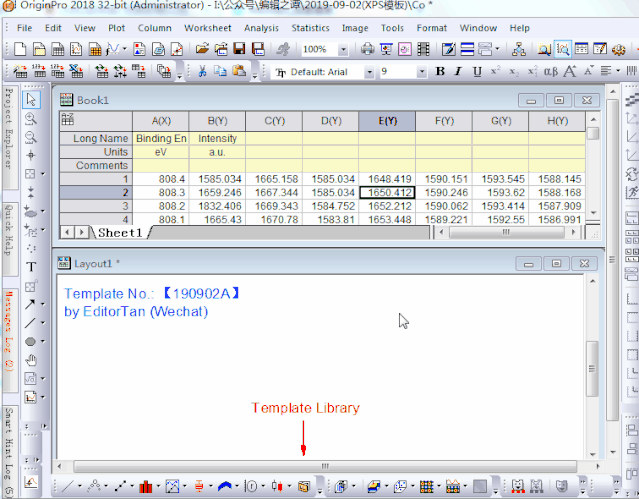Open the Analysis menu
Viewport: 639px width, 499px height.
click(261, 28)
